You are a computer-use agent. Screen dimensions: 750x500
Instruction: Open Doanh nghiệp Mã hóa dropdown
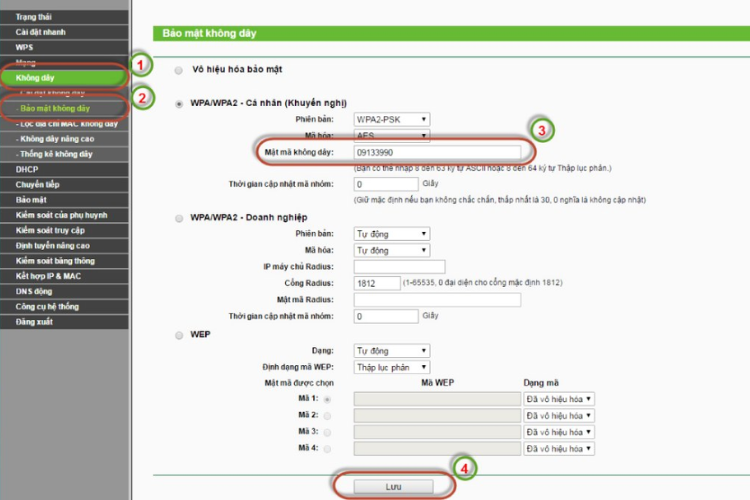point(392,250)
